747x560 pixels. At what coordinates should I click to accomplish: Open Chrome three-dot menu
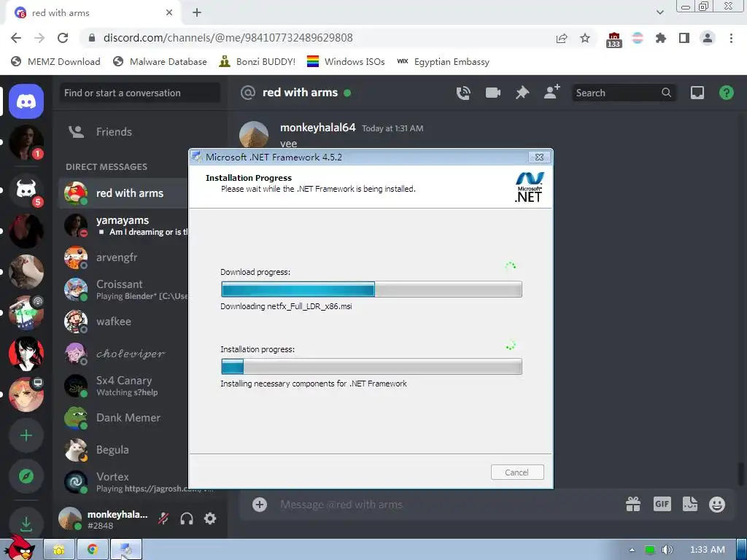(x=731, y=38)
